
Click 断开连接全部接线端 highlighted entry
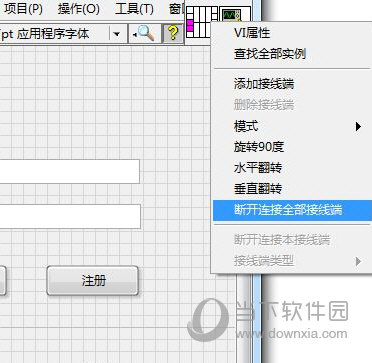click(292, 210)
